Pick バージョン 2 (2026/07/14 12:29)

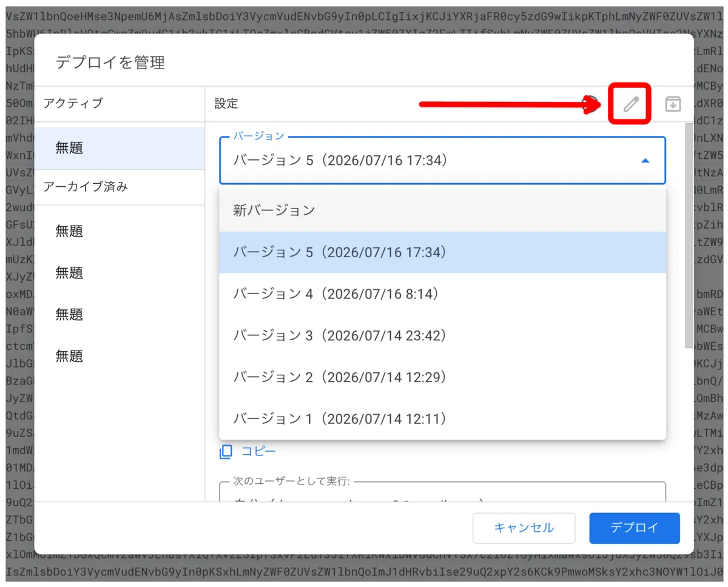click(x=442, y=377)
